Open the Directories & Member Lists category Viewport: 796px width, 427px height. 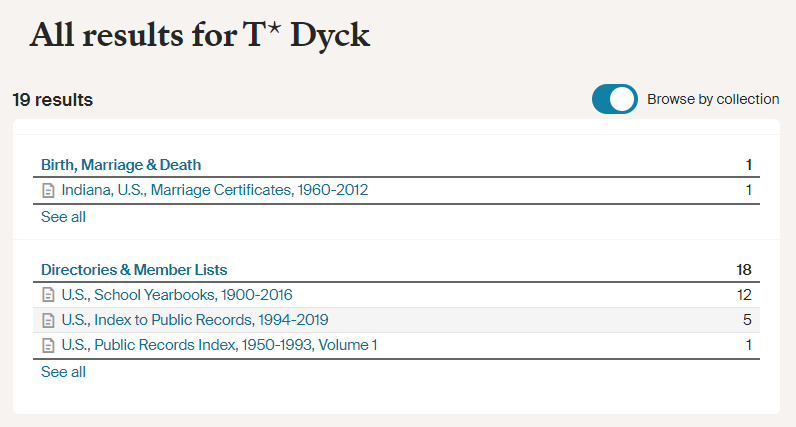click(134, 270)
